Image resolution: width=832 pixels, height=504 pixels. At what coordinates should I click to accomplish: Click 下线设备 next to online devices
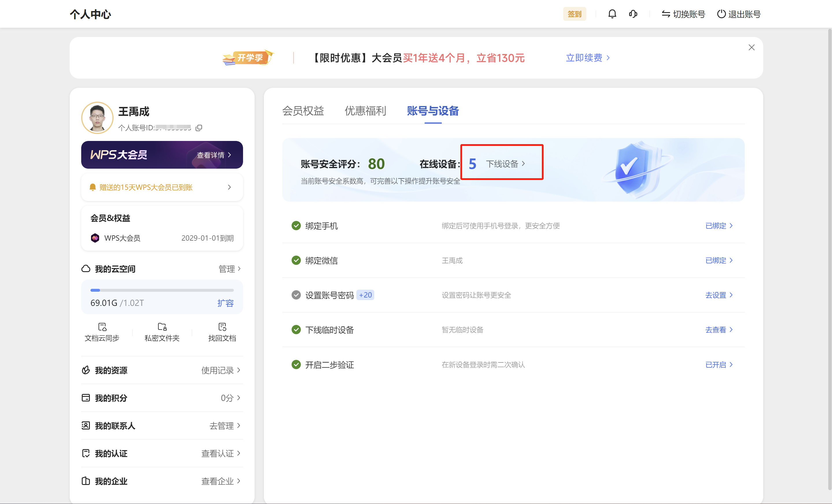[x=505, y=164]
